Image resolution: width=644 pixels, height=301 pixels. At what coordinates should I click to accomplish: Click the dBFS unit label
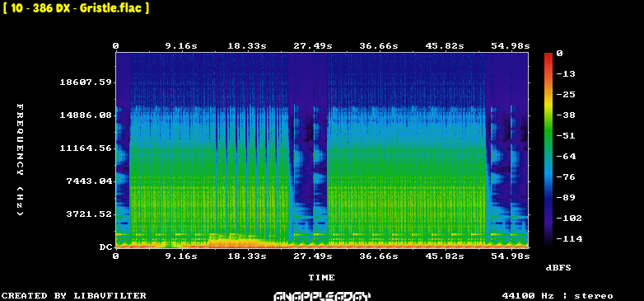(x=558, y=268)
